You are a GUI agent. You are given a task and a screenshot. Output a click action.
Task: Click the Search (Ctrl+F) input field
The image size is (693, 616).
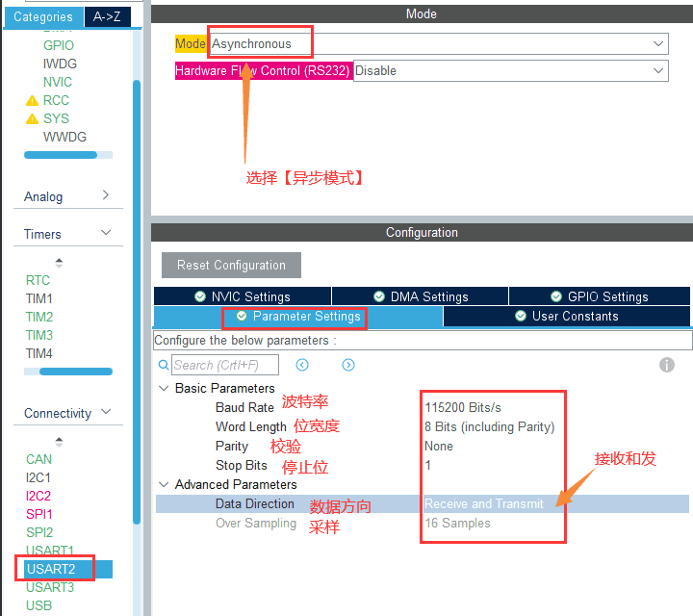point(224,365)
